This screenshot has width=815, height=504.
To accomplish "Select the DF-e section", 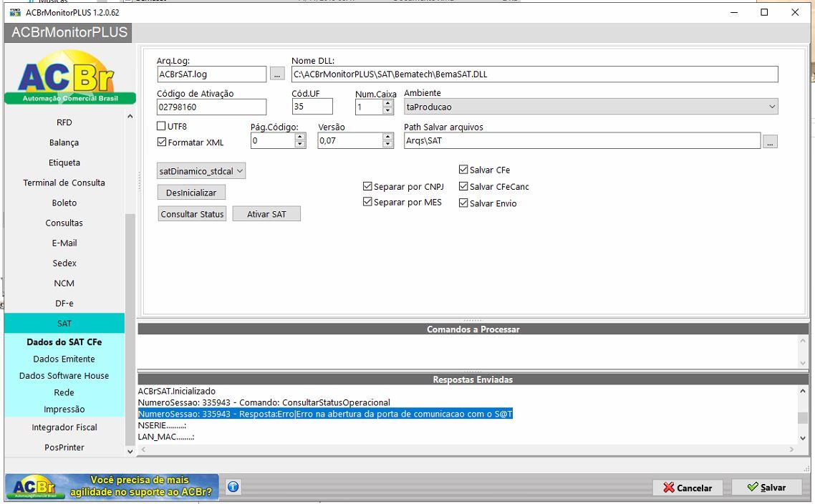I will (x=64, y=303).
